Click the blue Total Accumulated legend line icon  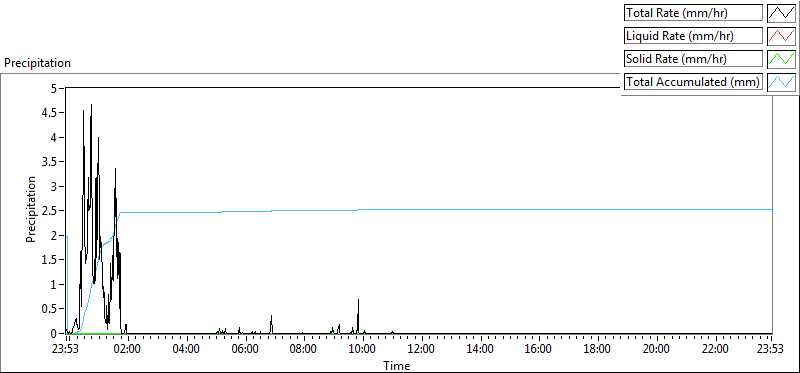[782, 82]
